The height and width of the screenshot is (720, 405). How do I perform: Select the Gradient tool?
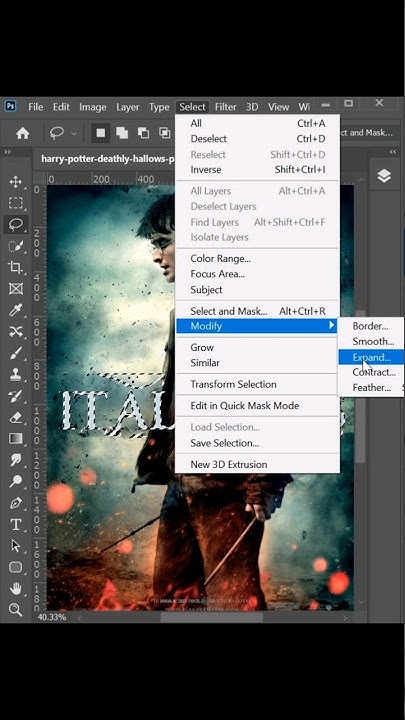[16, 439]
